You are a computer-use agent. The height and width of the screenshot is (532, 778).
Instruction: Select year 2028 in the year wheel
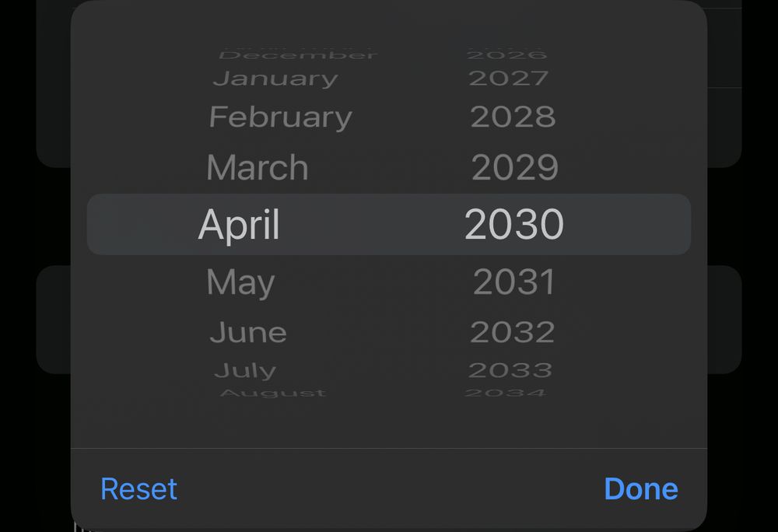click(513, 117)
